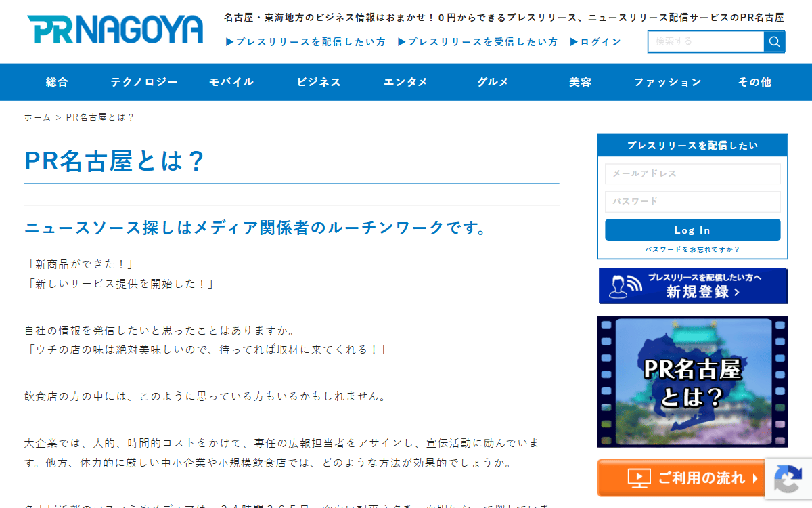
Task: Select the その他 navigation tab
Action: click(x=754, y=82)
